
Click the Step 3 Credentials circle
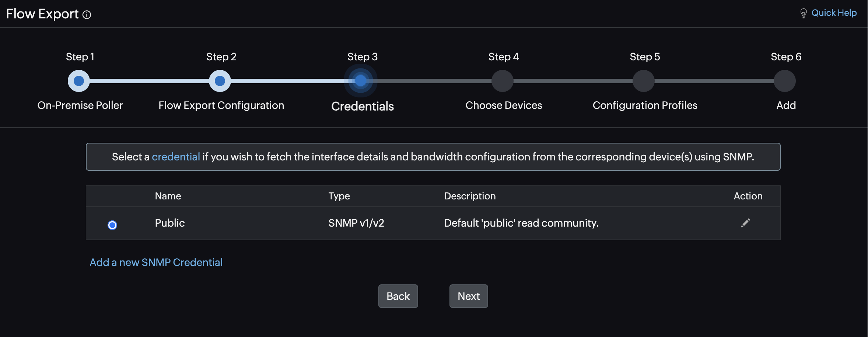point(361,81)
